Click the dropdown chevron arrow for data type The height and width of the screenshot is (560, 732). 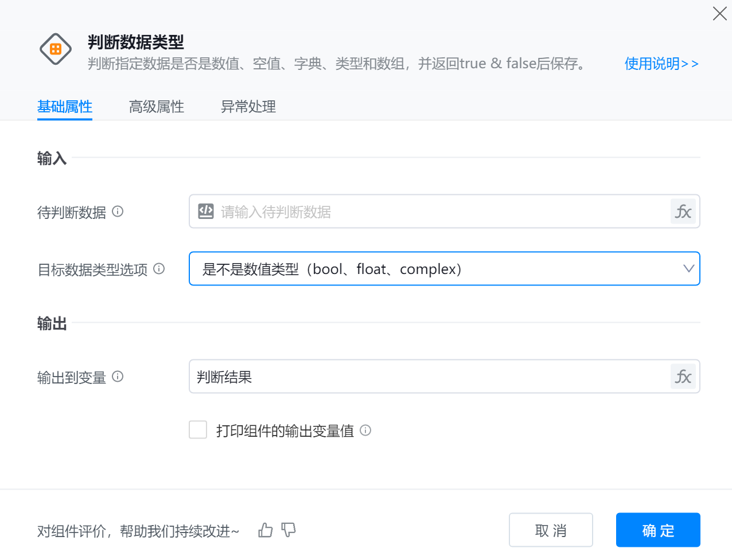click(688, 269)
